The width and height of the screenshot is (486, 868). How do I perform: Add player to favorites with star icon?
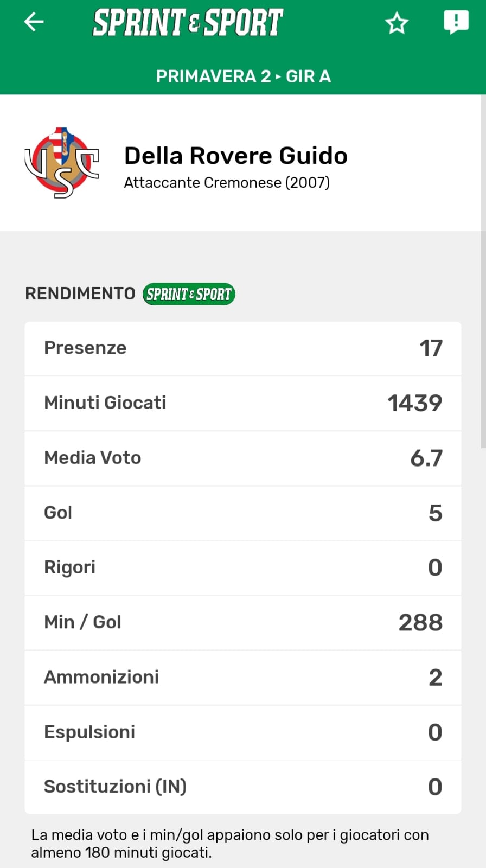397,23
